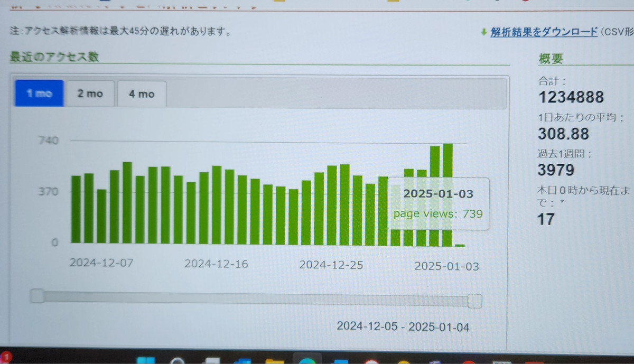Click the tiny bar for 2025-01-04
634x364 pixels.
point(460,245)
